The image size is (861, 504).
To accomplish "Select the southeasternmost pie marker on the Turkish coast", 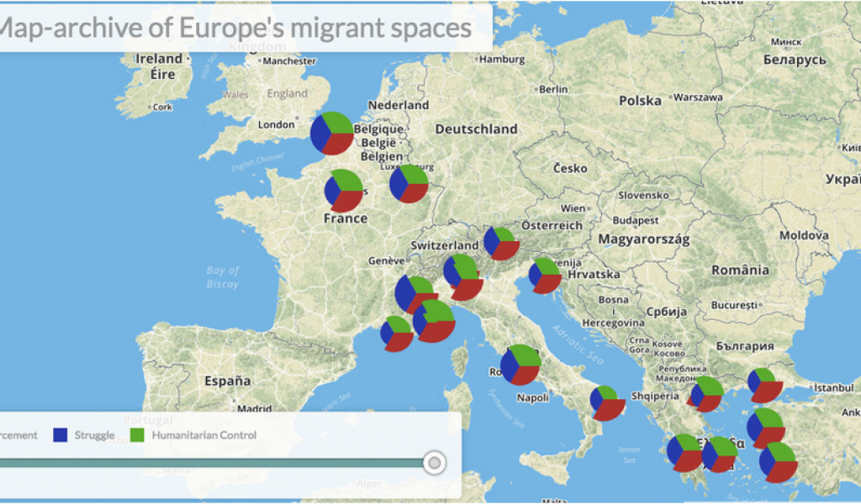I will [778, 462].
